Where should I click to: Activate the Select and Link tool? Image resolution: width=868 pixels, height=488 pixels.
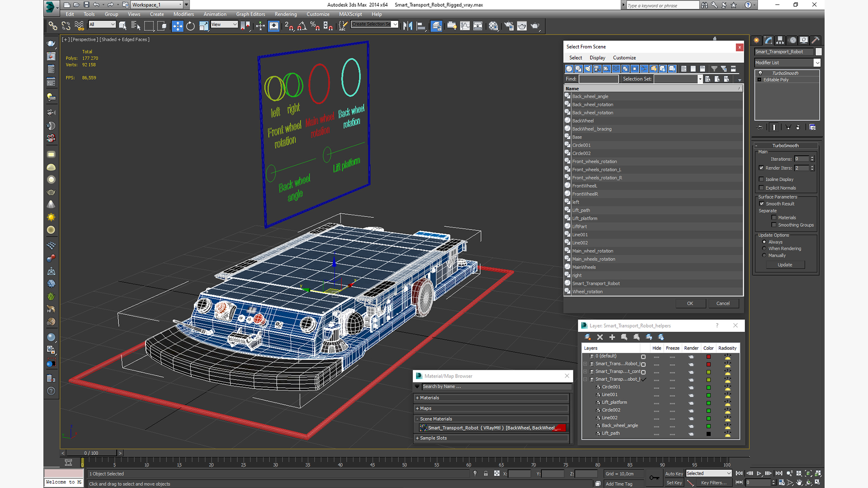click(53, 26)
